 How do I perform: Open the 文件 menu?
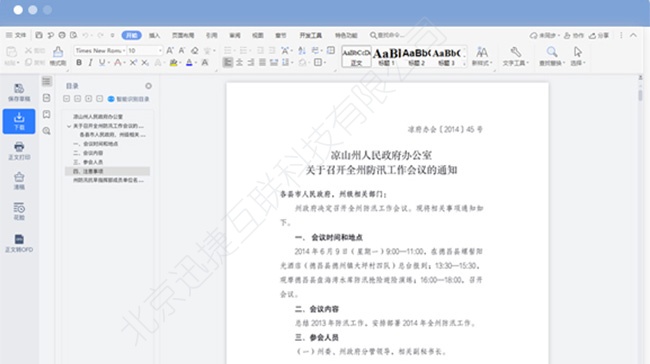coord(16,35)
